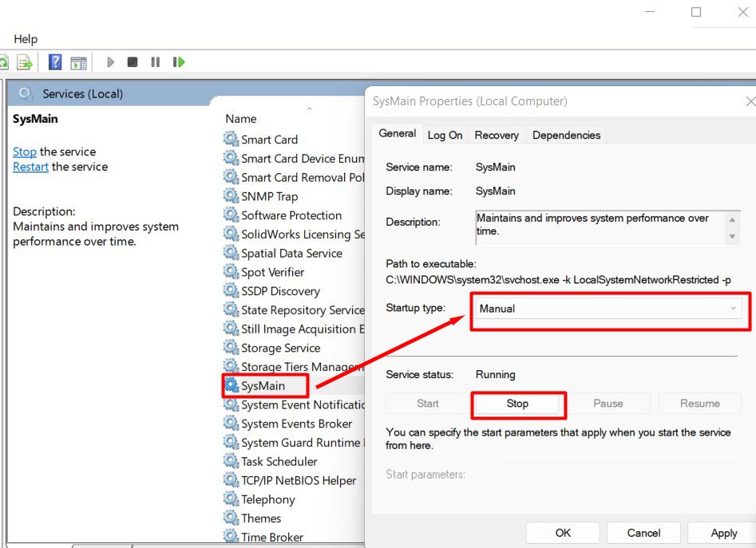This screenshot has width=756, height=548.
Task: Select the TCP/IP NetBIOS Helper gear icon
Action: [x=232, y=480]
